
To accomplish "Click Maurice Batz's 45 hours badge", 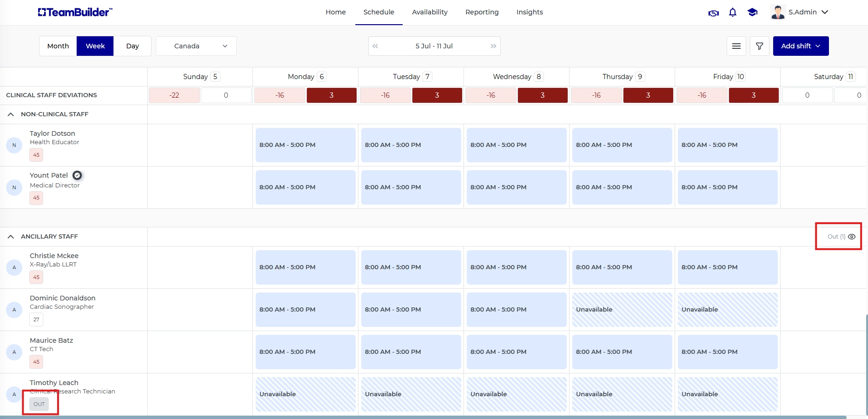I will point(36,362).
